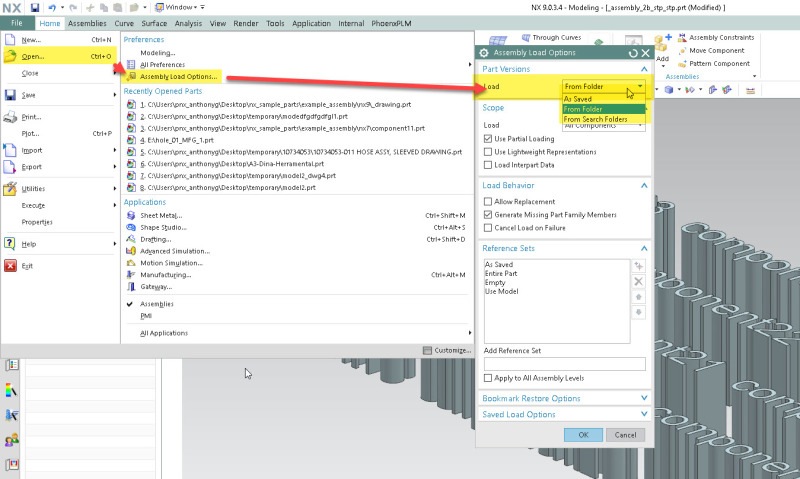Click Cancel in Assembly Load Options
This screenshot has height=479, width=800.
pyautogui.click(x=625, y=435)
